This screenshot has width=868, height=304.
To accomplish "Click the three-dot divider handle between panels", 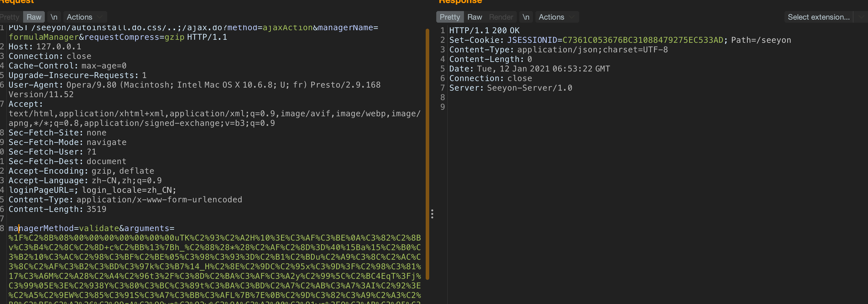I will coord(432,214).
